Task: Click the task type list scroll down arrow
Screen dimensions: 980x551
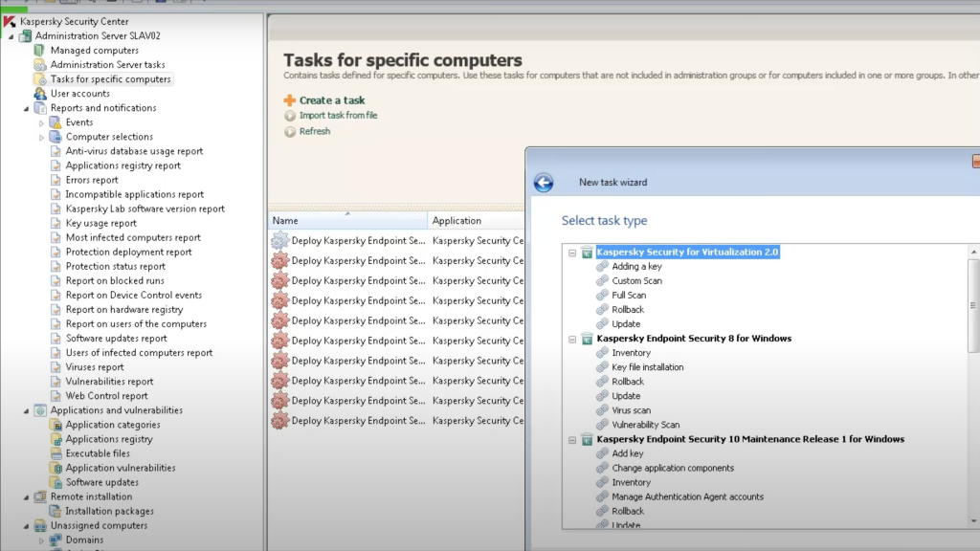Action: (x=973, y=520)
